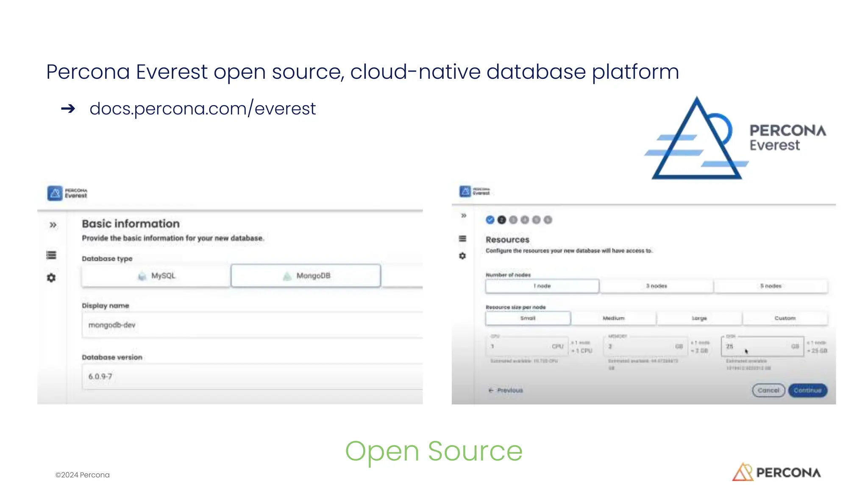Jump to the fourth wizard step dot

pyautogui.click(x=525, y=220)
